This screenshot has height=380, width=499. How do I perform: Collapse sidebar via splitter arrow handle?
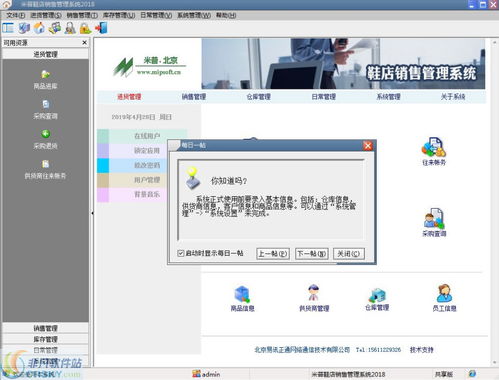point(92,213)
